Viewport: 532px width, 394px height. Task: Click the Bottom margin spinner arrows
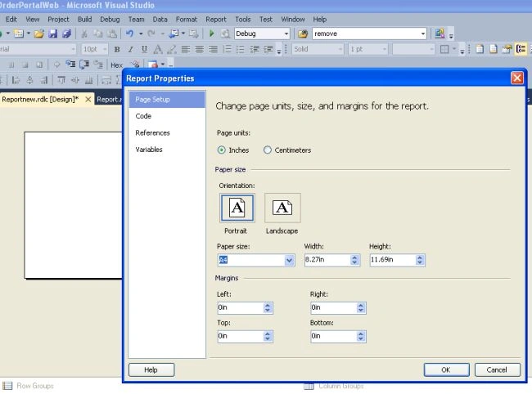(x=361, y=337)
